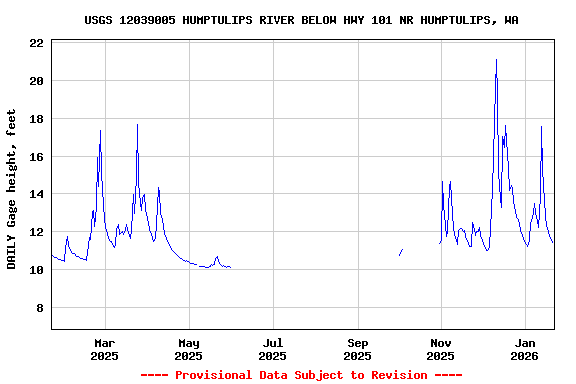
Task: Click the x-axis label Jan 2026
Action: pyautogui.click(x=525, y=350)
